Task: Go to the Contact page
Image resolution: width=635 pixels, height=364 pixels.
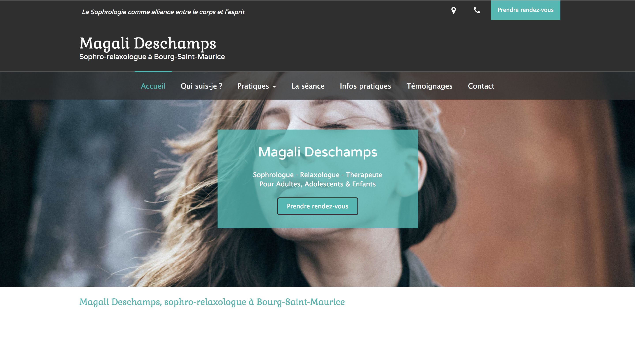Action: click(x=481, y=86)
